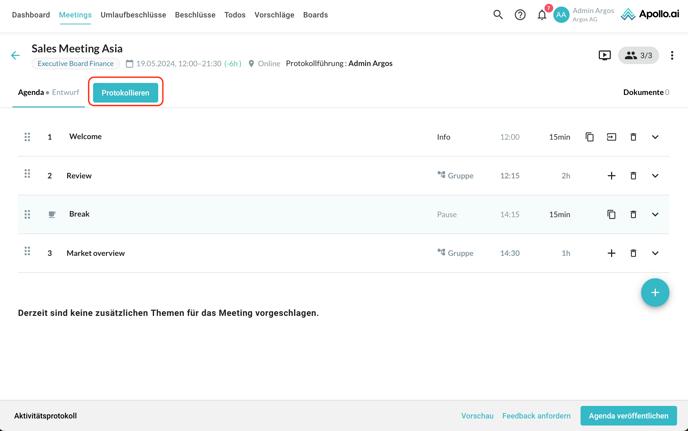Expand the Review agenda row
Screen dimensions: 688x431
(655, 176)
